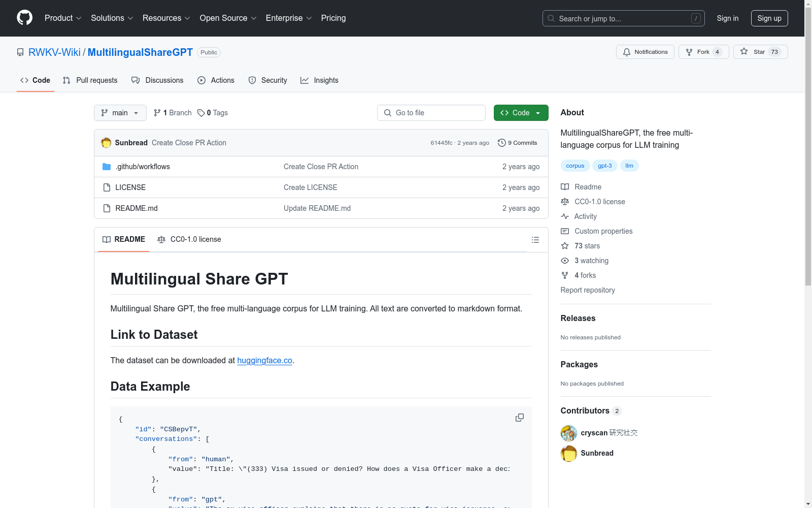Open the Pricing page

click(x=333, y=18)
